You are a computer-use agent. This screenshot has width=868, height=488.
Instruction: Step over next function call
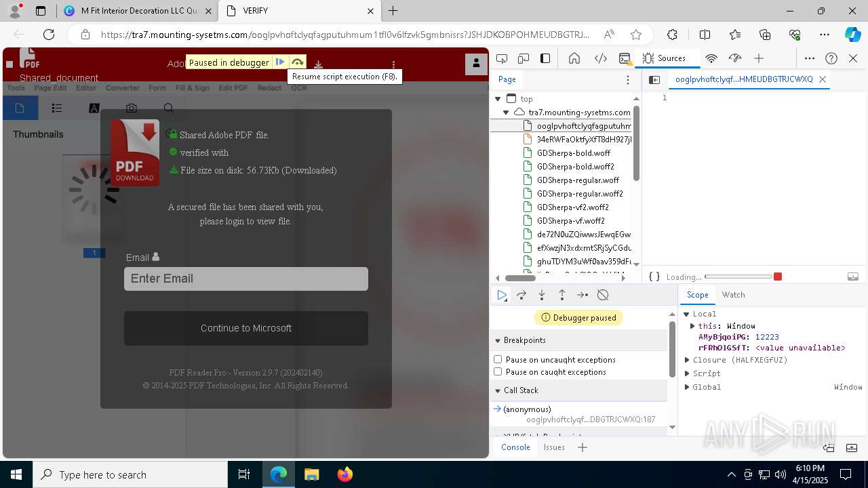521,295
